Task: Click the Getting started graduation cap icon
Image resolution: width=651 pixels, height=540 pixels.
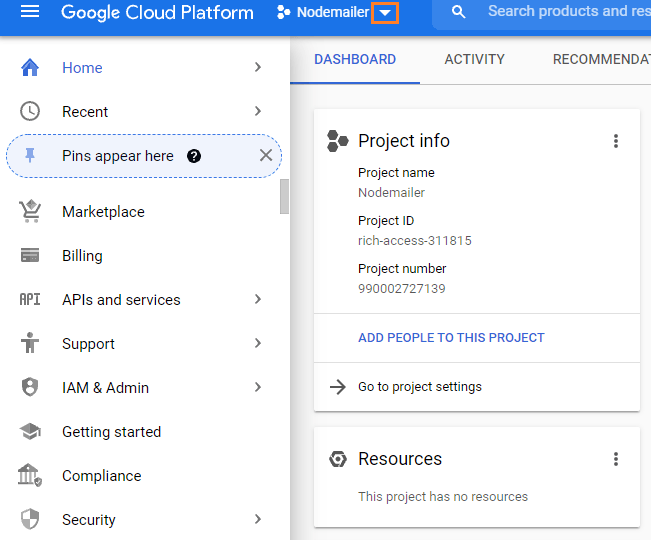Action: [x=30, y=431]
